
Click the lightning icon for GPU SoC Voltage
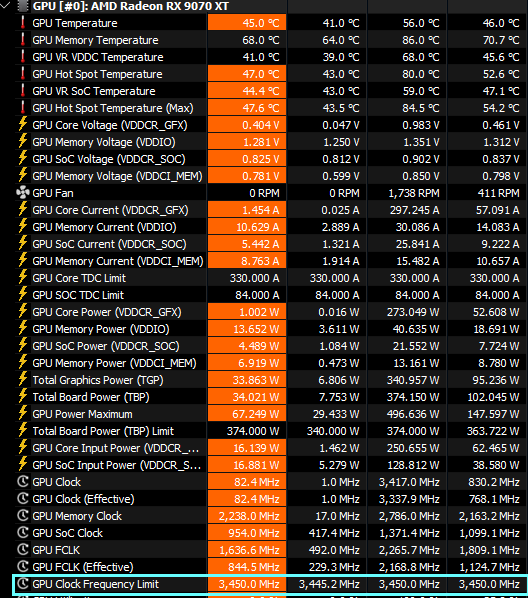pos(23,158)
